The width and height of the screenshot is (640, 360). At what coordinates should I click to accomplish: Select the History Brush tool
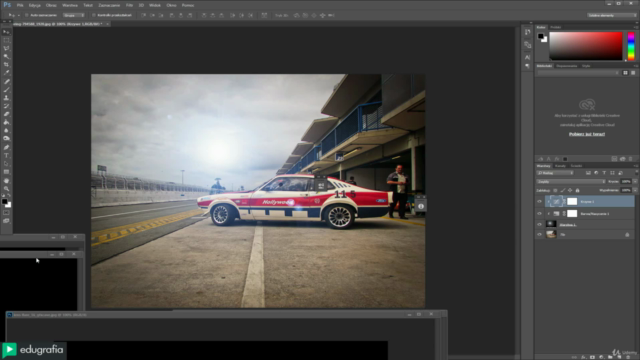click(6, 106)
